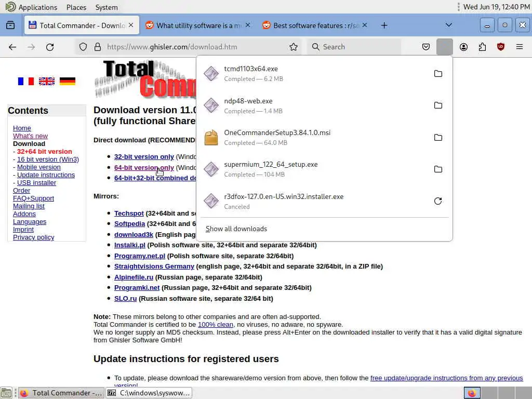This screenshot has width=532, height=399.
Task: Bookmark this page with the star
Action: click(294, 47)
